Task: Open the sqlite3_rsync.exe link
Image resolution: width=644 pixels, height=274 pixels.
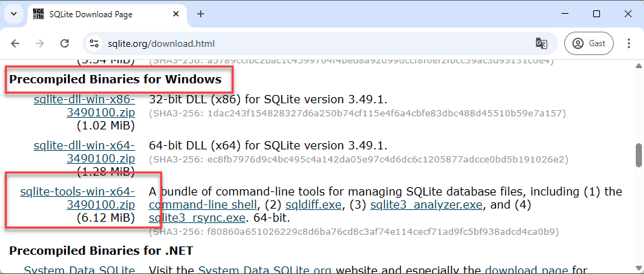Action: coord(197,218)
